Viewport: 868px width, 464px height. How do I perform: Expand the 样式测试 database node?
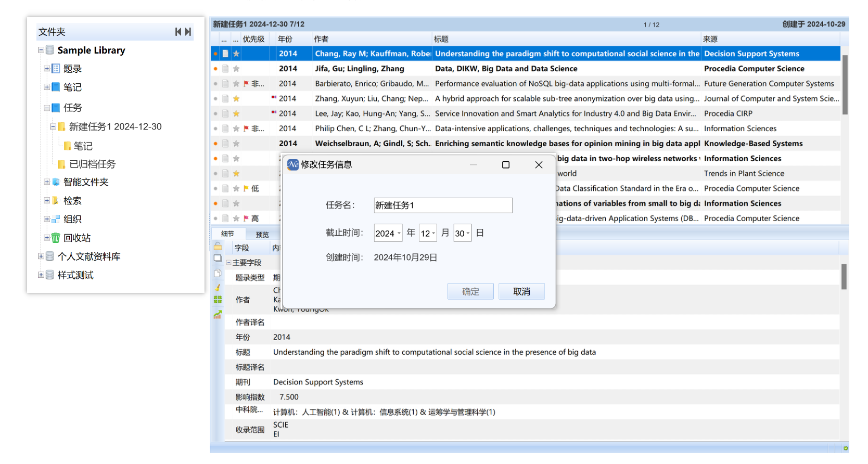pyautogui.click(x=41, y=275)
